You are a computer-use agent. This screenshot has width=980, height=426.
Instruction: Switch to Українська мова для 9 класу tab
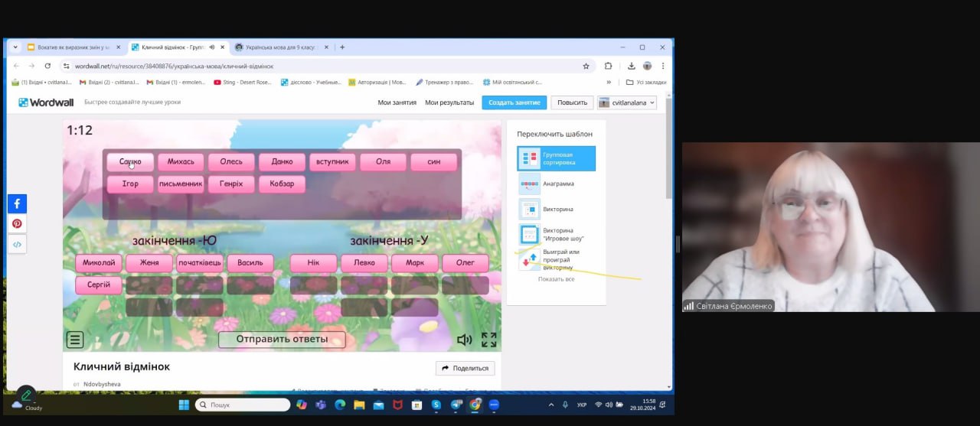click(x=282, y=47)
